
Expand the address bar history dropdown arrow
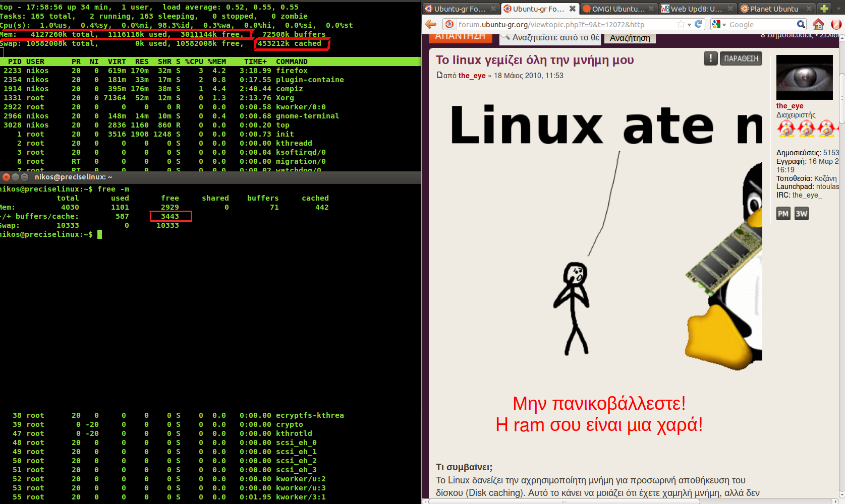pyautogui.click(x=689, y=25)
